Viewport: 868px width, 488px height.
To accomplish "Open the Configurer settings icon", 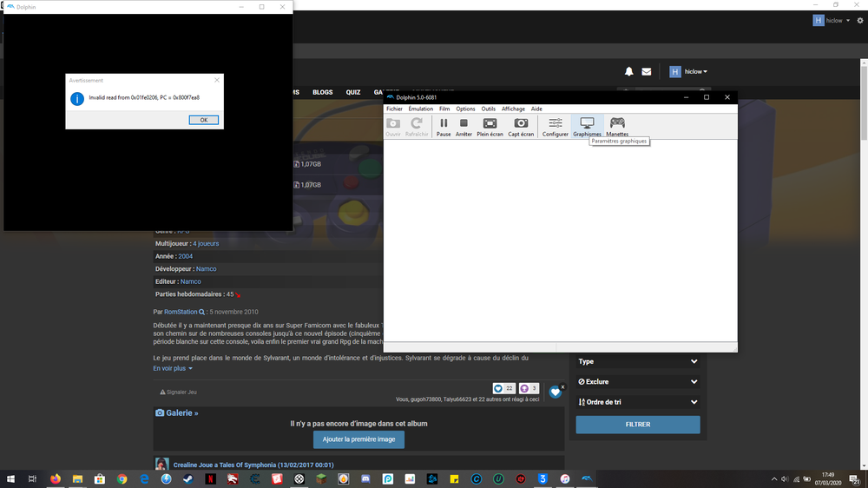I will pos(555,126).
